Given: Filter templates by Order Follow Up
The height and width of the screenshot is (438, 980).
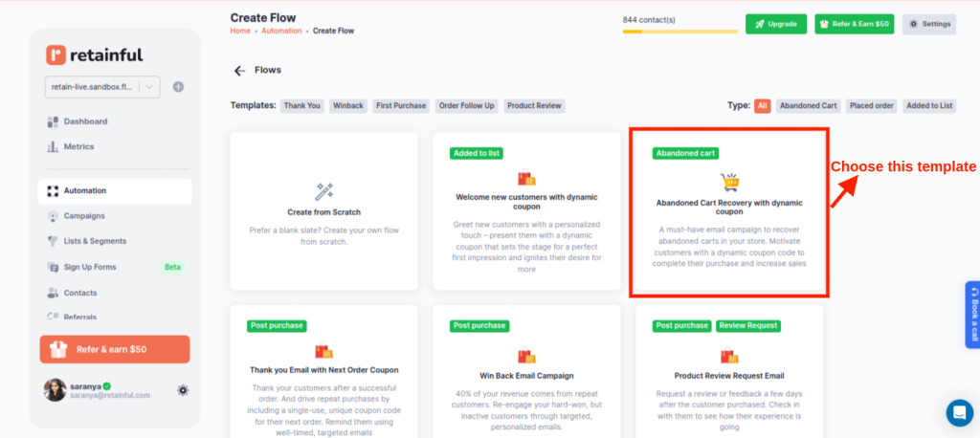Looking at the screenshot, I should 467,106.
